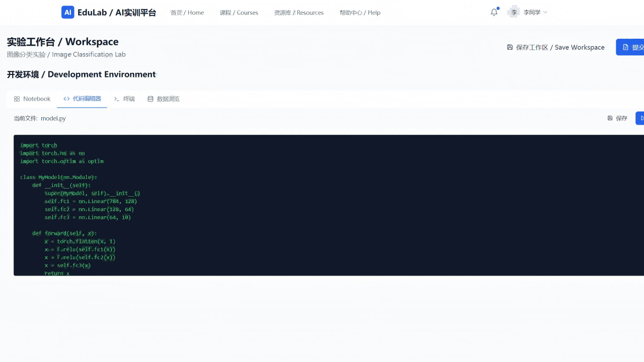This screenshot has height=362, width=644.
Task: Click the 'x = F.relu(self.fc2(x))' line
Action: 80,257
